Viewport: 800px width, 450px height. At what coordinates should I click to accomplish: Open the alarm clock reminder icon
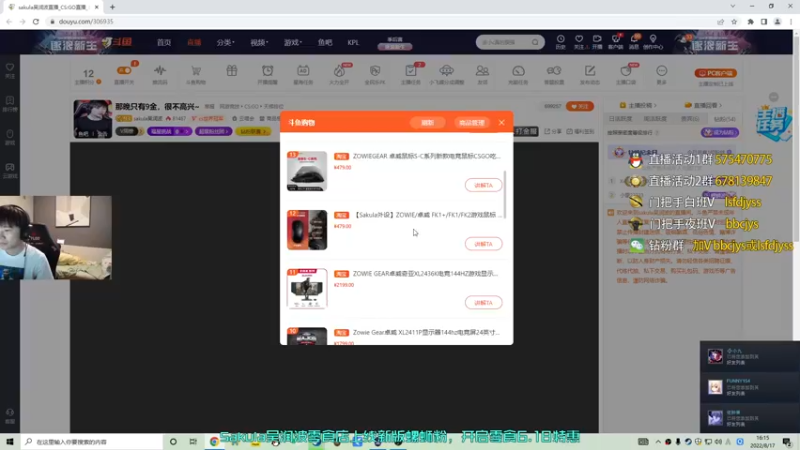coord(267,71)
